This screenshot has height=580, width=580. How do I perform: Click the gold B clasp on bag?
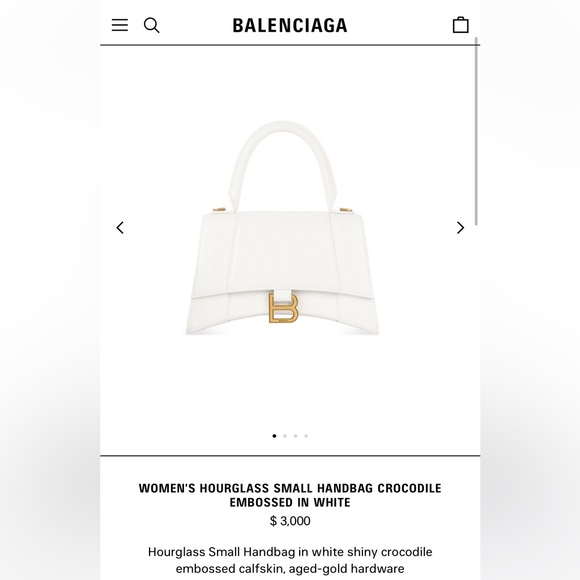pyautogui.click(x=283, y=308)
